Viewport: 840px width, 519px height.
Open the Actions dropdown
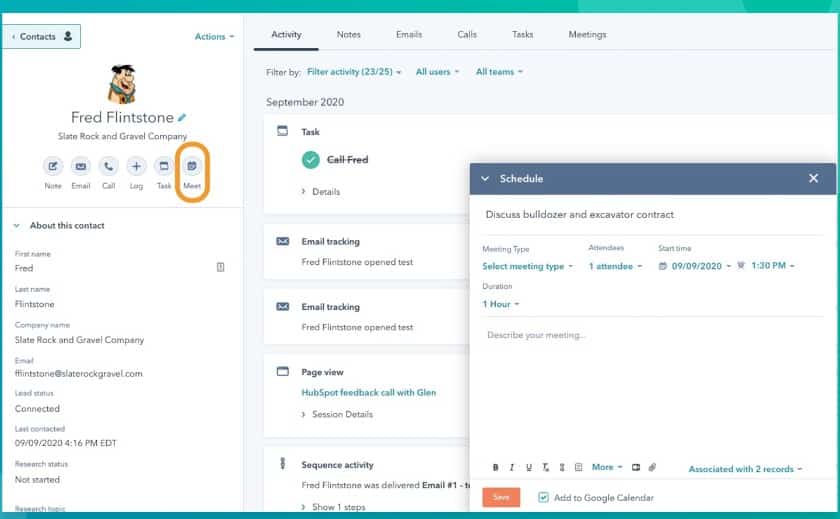pyautogui.click(x=214, y=36)
